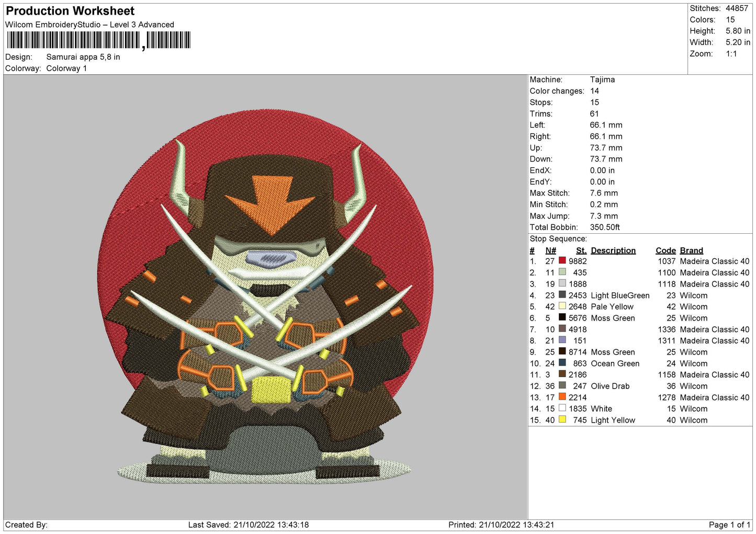Click the brown-gray swatch for stop 7
Screen dimensions: 756x534
(562, 329)
